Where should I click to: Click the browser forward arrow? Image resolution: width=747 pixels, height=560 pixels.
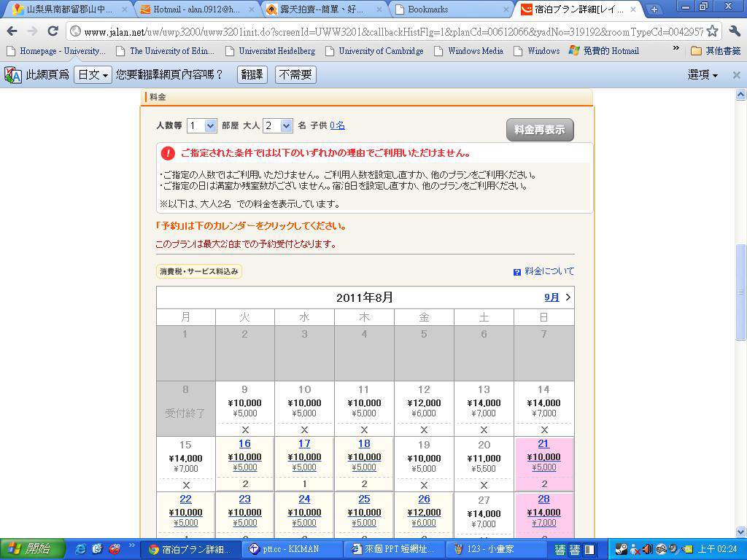coord(32,31)
